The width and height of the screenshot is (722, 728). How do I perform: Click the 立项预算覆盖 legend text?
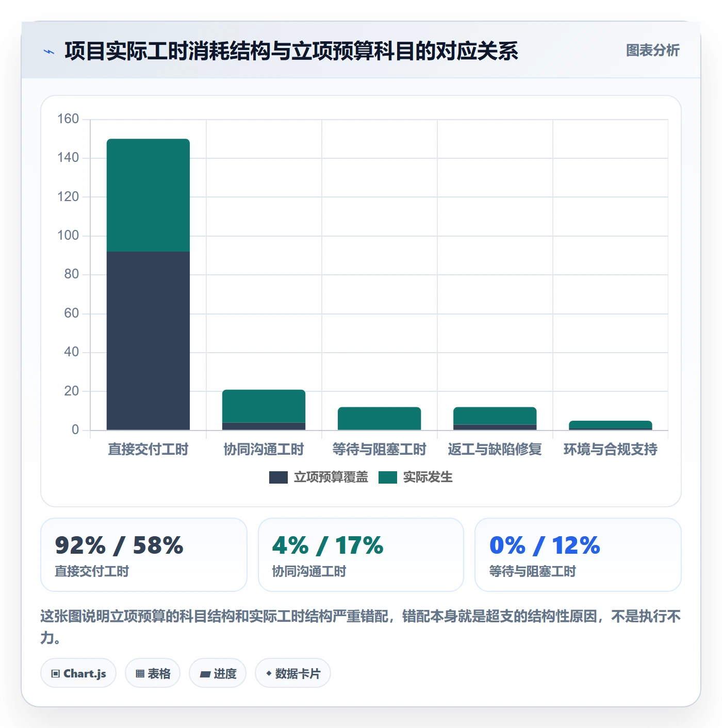tap(331, 477)
